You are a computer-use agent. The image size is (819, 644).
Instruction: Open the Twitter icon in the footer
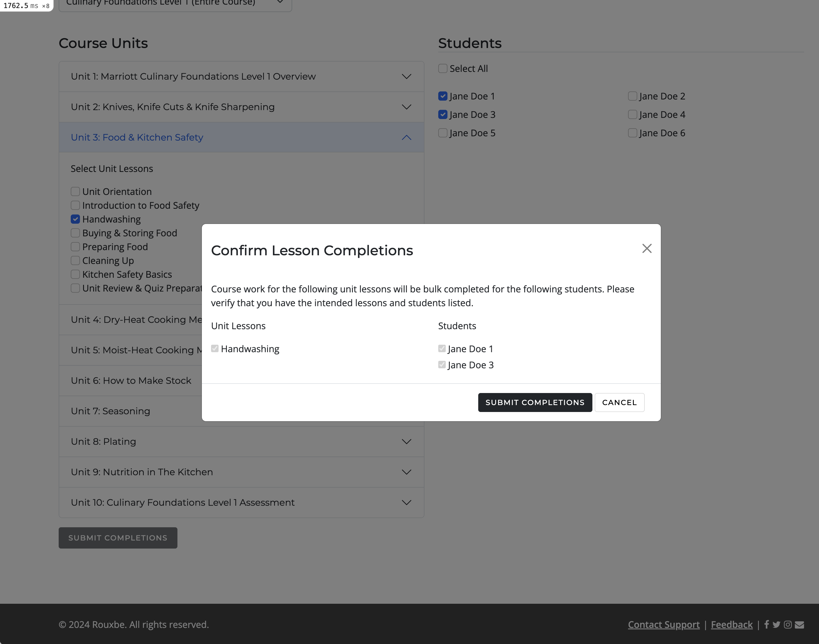tap(777, 624)
